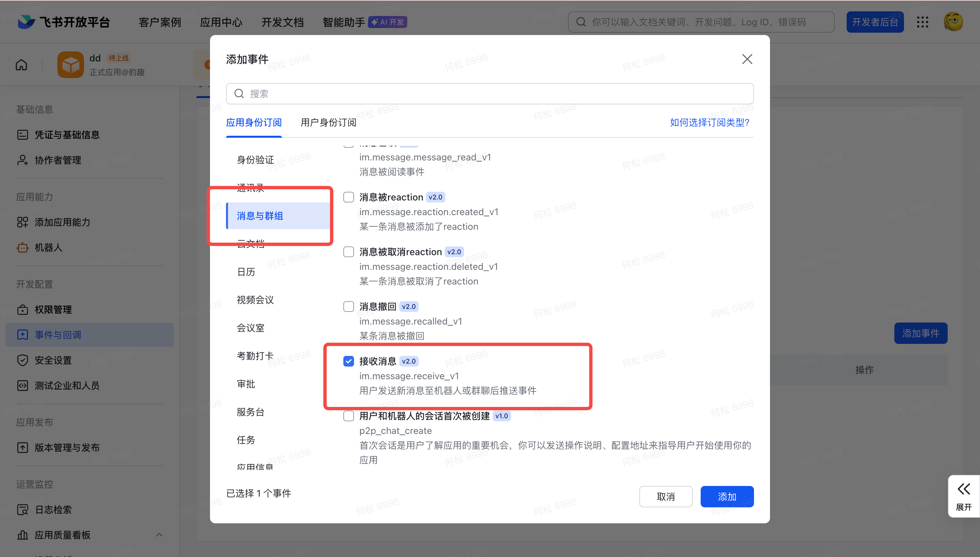Screen dimensions: 980x557
Task: Click the Feishu Open Platform logo
Action: [64, 22]
